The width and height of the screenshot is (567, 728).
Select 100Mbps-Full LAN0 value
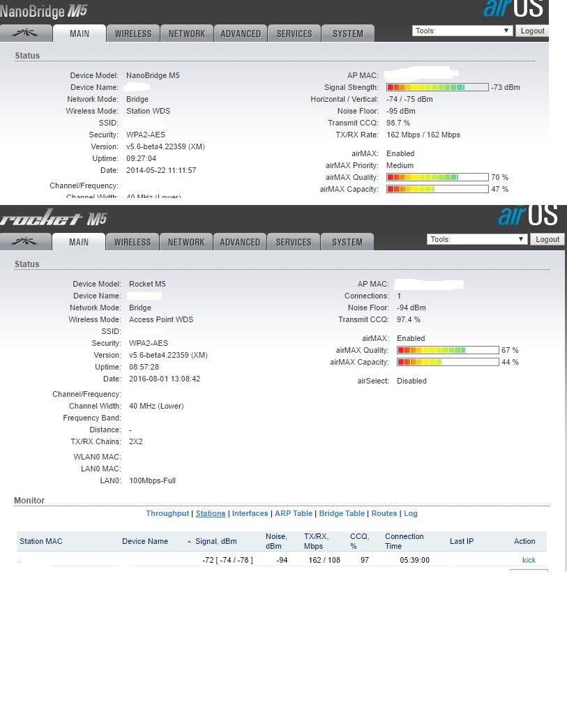pos(152,480)
